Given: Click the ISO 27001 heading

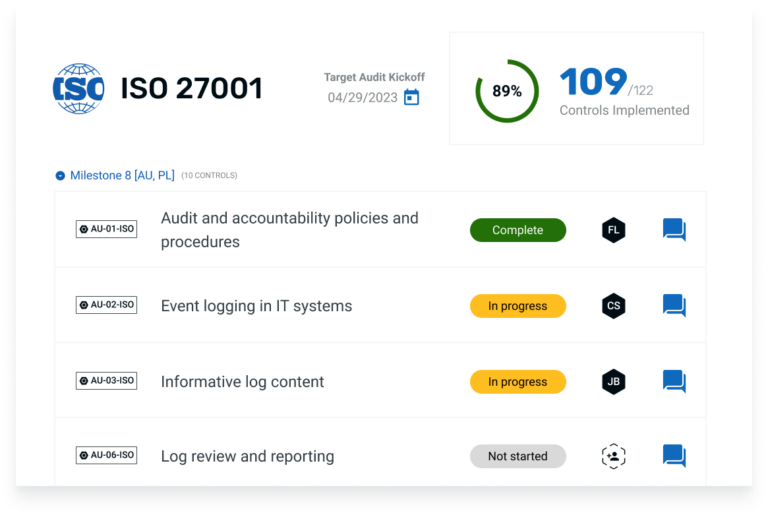Looking at the screenshot, I should pos(192,89).
